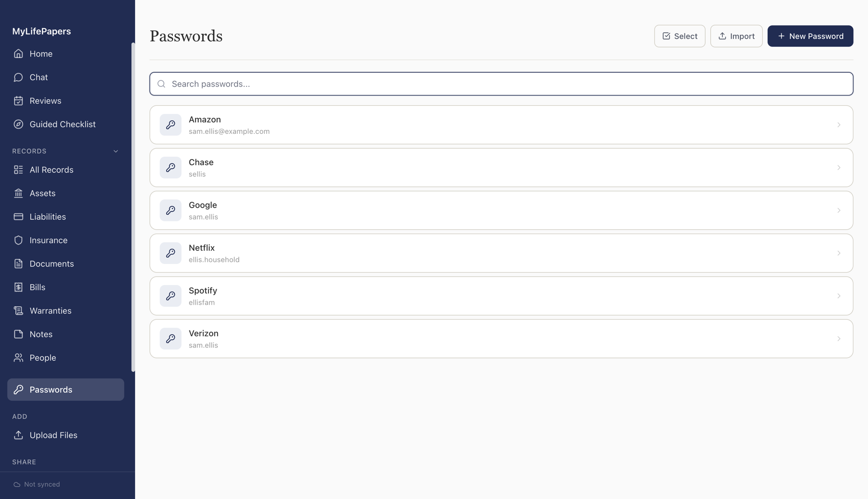Open Verizon entry via its chevron
This screenshot has height=499, width=868.
click(839, 339)
